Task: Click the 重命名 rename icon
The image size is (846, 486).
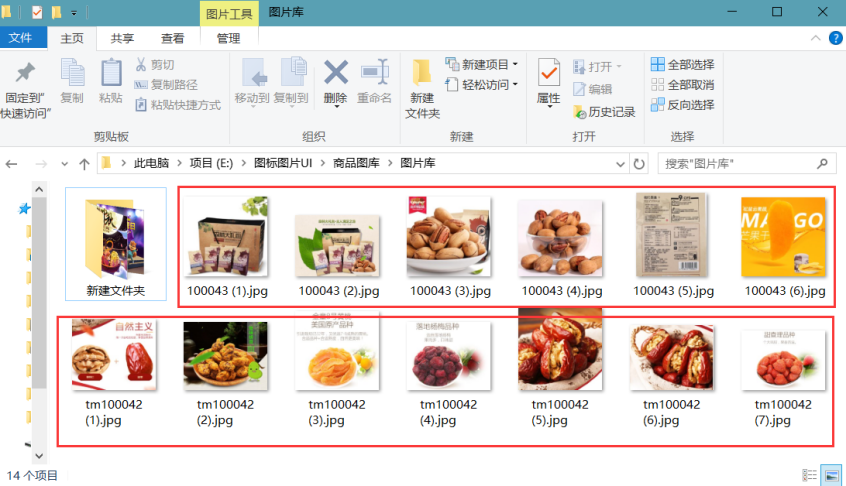Action: click(x=374, y=73)
